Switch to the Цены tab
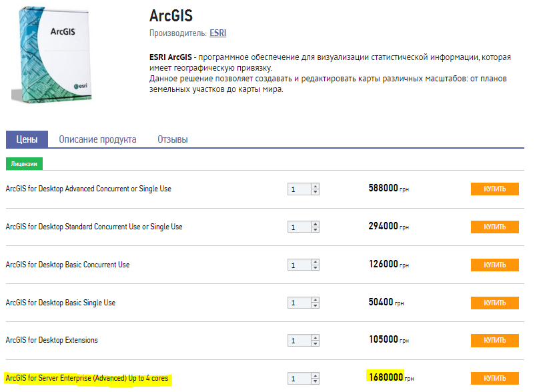Image resolution: width=535 pixels, height=392 pixels. [x=27, y=139]
